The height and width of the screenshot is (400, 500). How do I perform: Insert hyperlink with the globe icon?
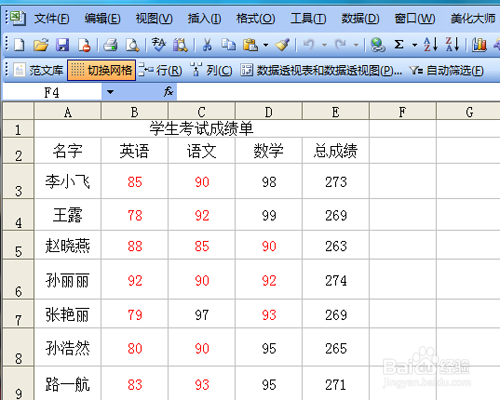pyautogui.click(x=378, y=44)
